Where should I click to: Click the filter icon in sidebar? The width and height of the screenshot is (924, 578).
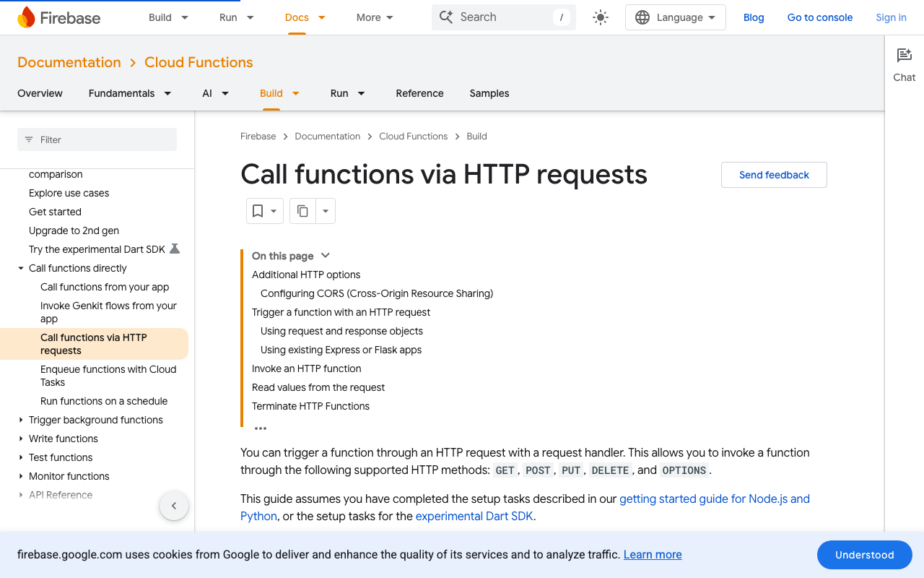(29, 139)
